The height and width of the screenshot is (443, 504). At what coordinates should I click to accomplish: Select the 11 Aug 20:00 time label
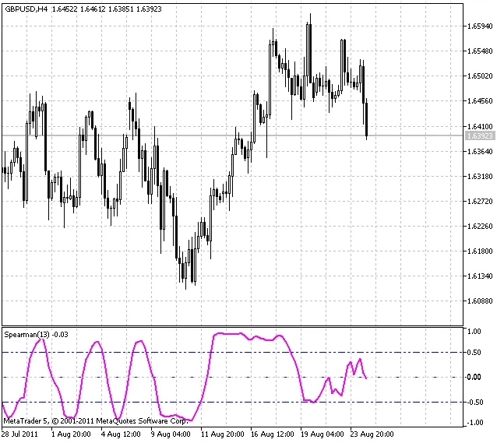[221, 433]
